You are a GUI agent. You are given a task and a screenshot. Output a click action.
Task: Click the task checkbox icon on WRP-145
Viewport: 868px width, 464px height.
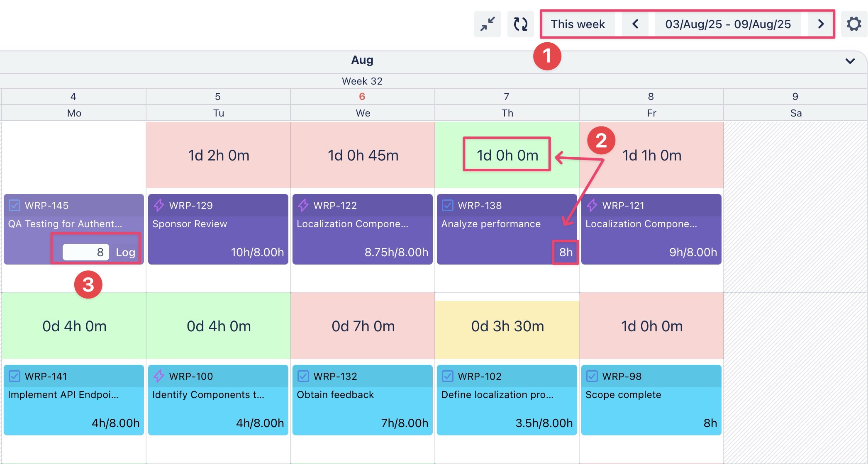(x=15, y=205)
